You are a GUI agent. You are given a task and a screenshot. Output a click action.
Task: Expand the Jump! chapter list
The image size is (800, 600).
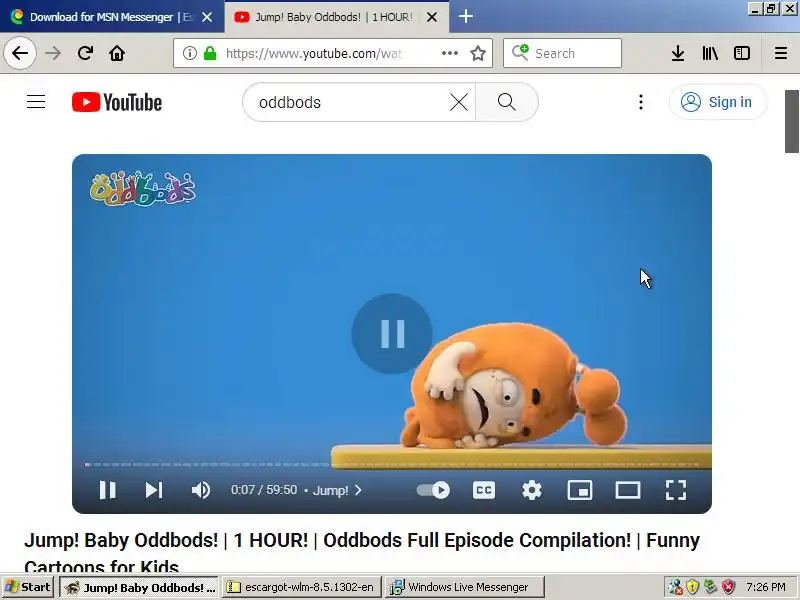pyautogui.click(x=337, y=490)
